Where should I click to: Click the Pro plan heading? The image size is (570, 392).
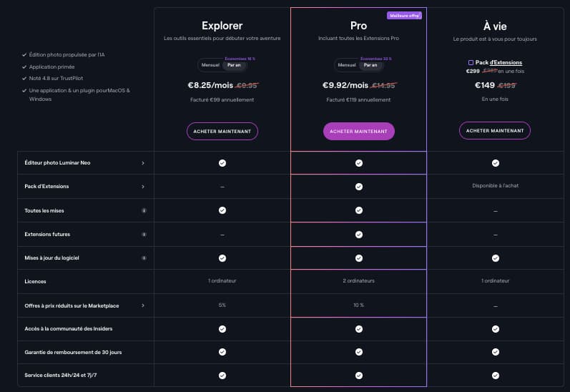coord(358,26)
